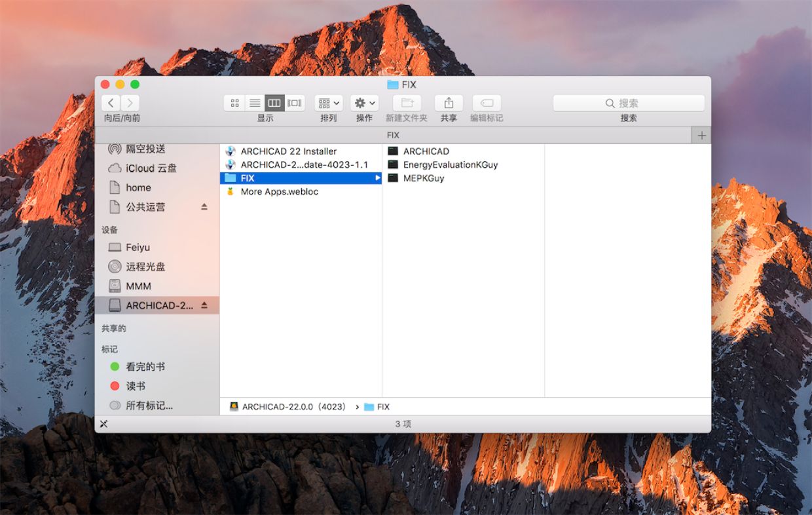Click the 3 项 item count status

tap(403, 424)
